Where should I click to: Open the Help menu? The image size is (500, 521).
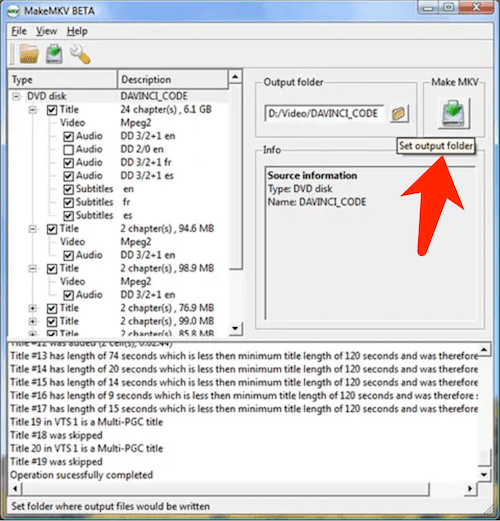click(x=77, y=31)
